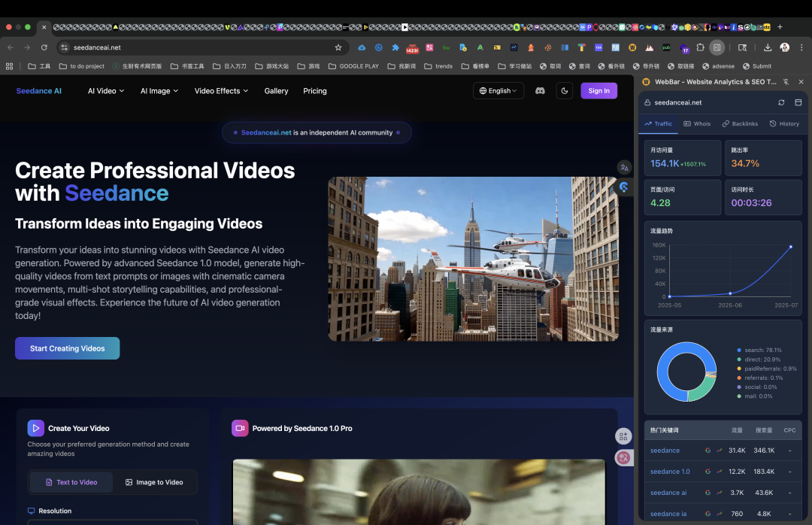Screen dimensions: 812x525
Task: Click the Resolution dropdown field
Action: pyautogui.click(x=112, y=523)
